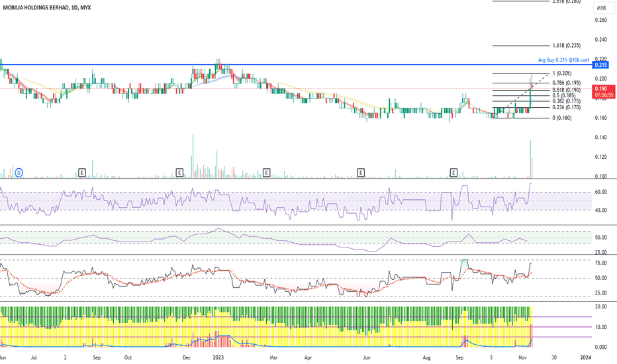Click the Fibonacci 0.5 (0.185) level label
Image resolution: width=617 pixels, height=364 pixels.
click(563, 95)
